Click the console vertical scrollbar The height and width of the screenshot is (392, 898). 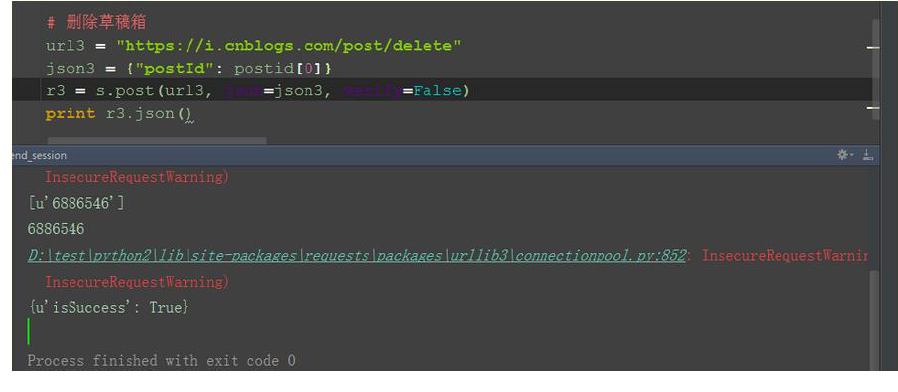click(873, 321)
